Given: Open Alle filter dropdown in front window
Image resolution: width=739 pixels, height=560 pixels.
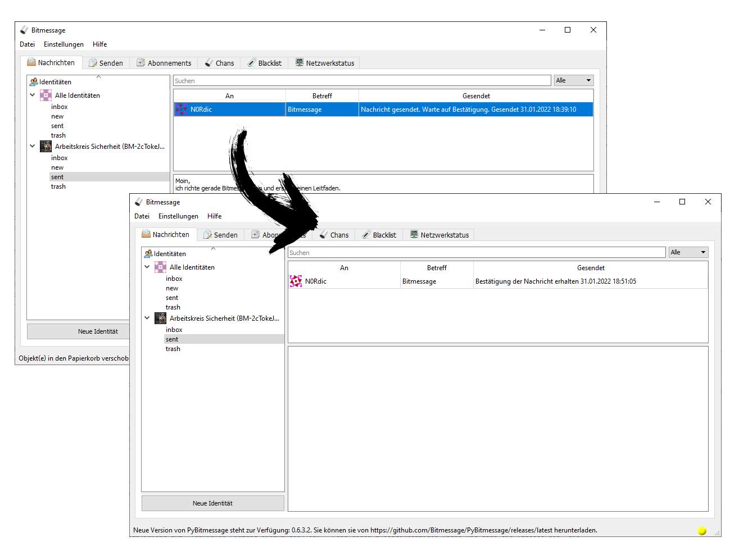Looking at the screenshot, I should [688, 253].
